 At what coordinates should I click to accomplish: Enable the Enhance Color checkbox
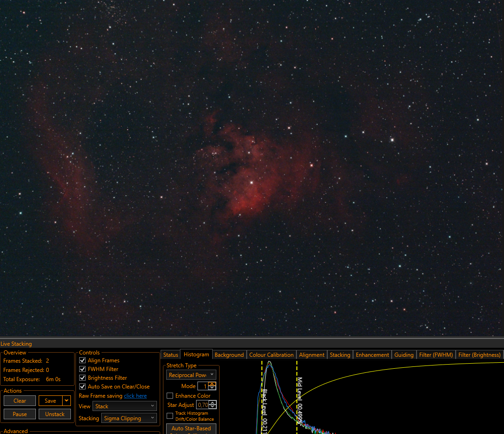pos(170,395)
